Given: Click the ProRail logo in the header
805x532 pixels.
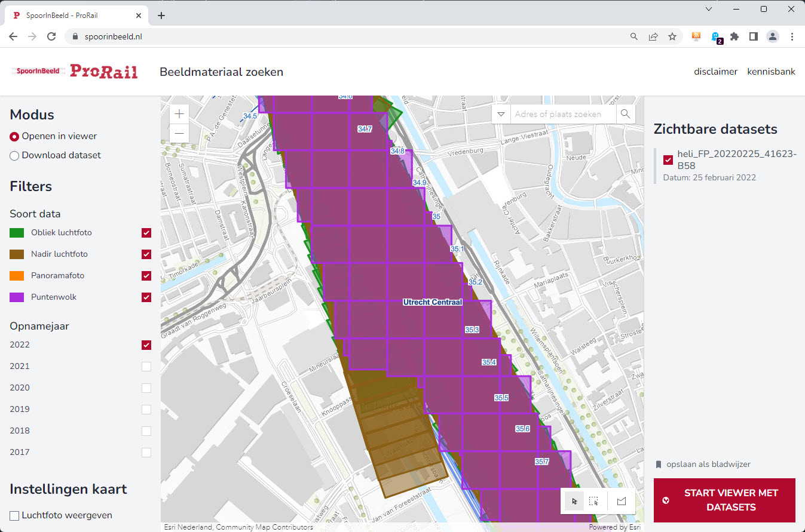Looking at the screenshot, I should pyautogui.click(x=103, y=71).
